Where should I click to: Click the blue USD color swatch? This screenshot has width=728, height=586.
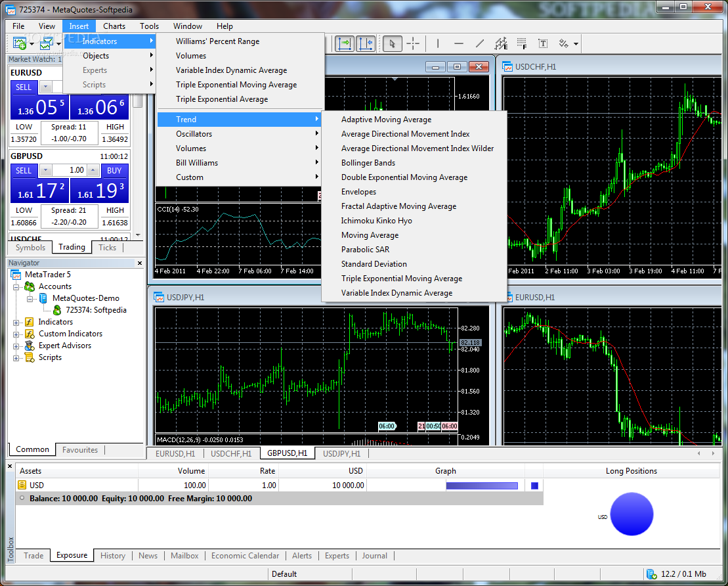534,485
